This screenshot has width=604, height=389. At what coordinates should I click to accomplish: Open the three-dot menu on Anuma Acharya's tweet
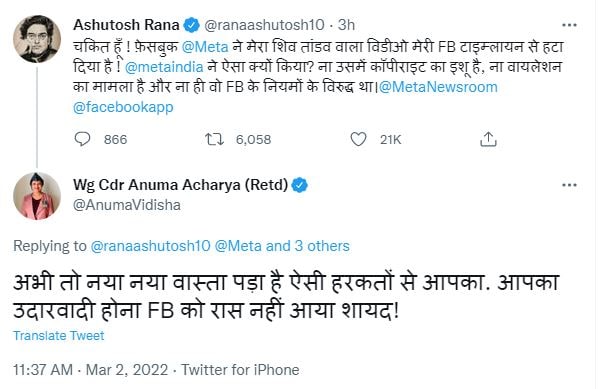click(569, 185)
